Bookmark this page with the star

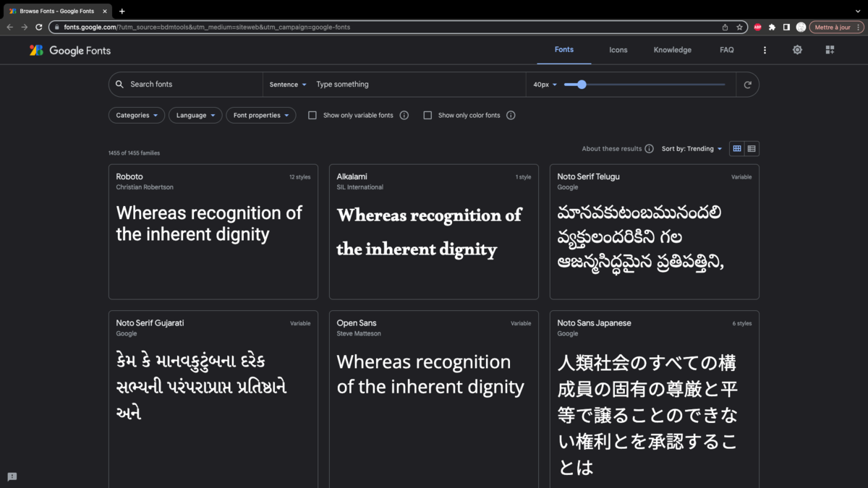tap(739, 27)
